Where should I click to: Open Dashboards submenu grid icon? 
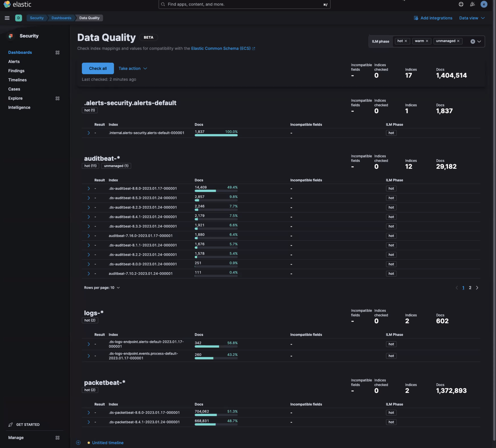[58, 52]
